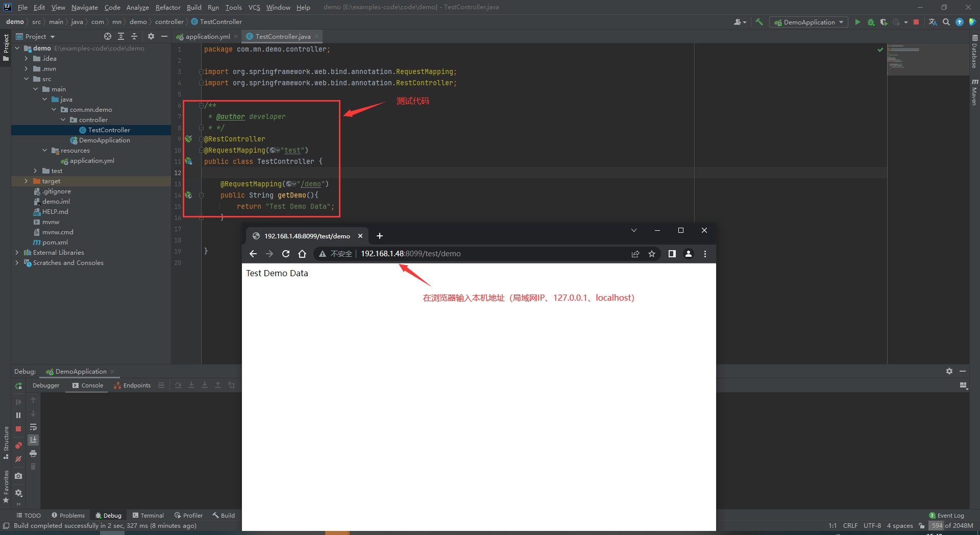Toggle the browser side panel icon

(x=672, y=254)
